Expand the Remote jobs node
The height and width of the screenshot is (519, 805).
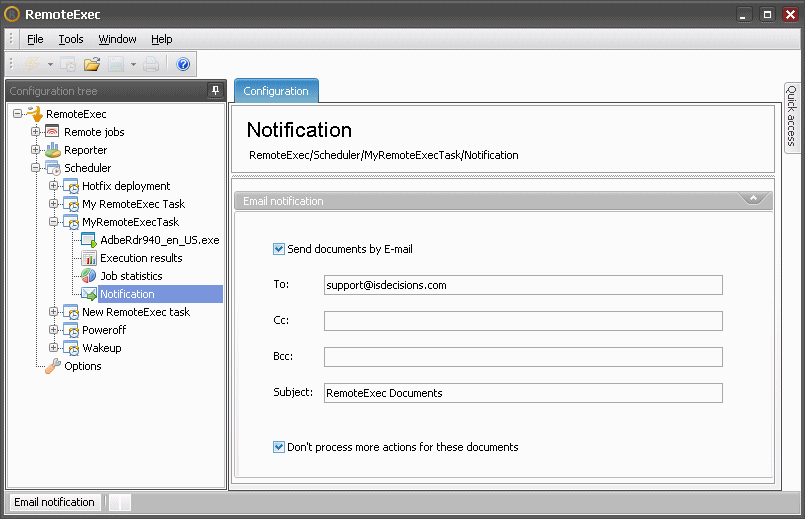click(x=35, y=131)
